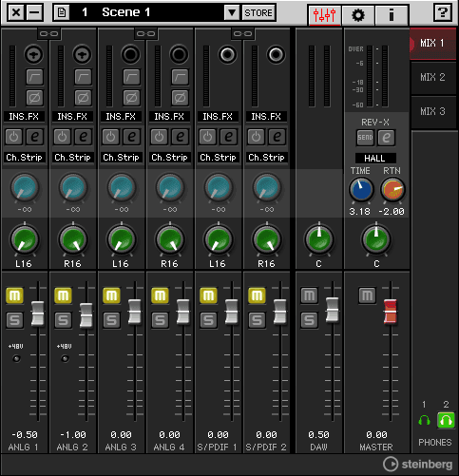The height and width of the screenshot is (476, 459).
Task: Open the information tab
Action: click(392, 15)
